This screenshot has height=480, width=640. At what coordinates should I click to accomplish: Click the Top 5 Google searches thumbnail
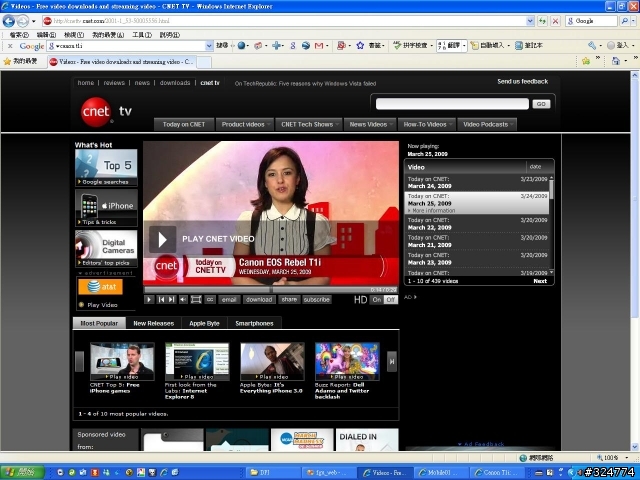click(106, 168)
